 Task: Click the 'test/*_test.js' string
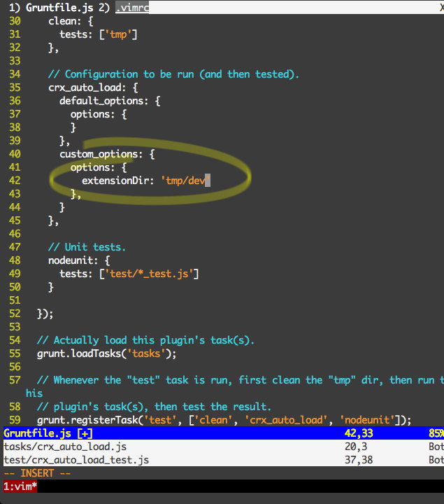149,274
